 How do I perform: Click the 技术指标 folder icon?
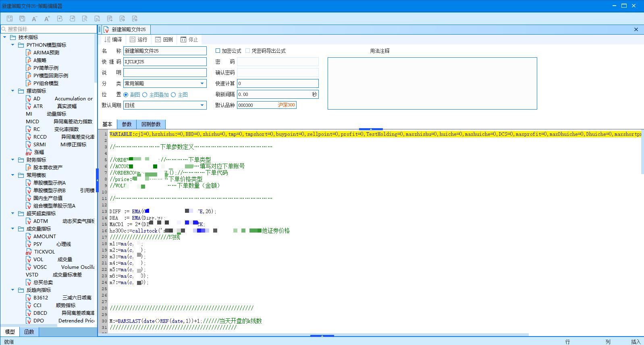click(x=13, y=37)
